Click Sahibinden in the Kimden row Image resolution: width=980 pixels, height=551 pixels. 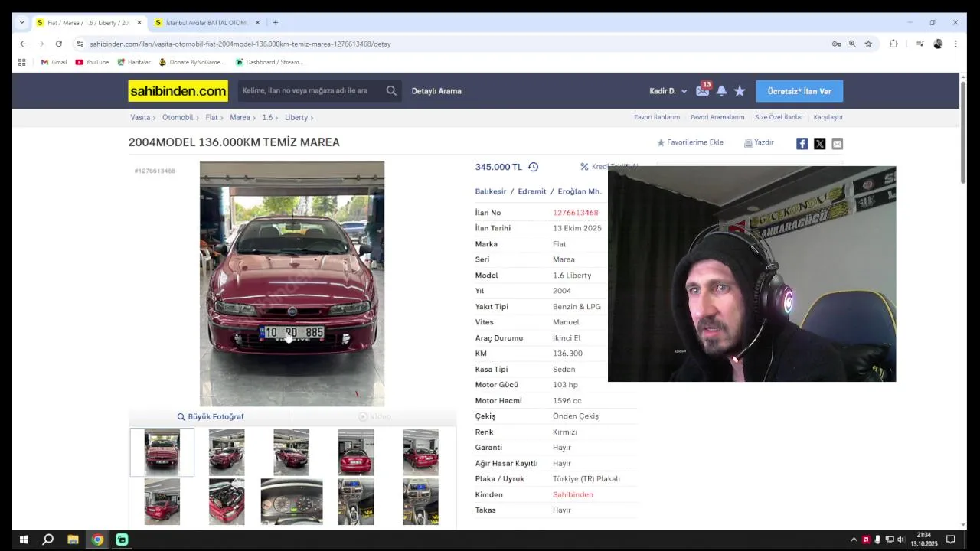[573, 494]
